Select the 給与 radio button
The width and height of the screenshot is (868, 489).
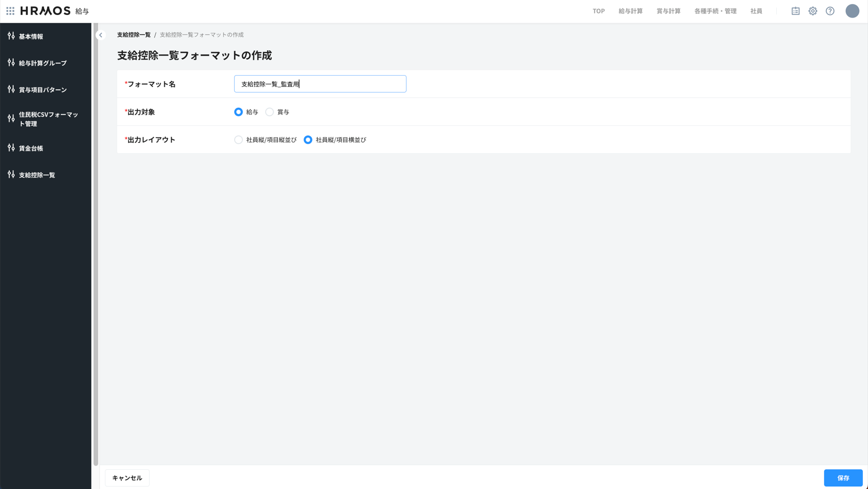pyautogui.click(x=238, y=112)
